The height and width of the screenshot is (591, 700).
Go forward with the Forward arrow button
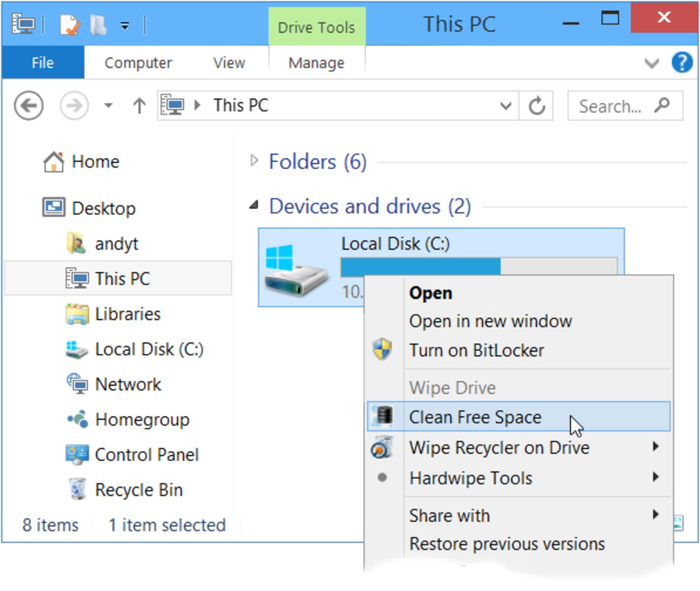(74, 106)
